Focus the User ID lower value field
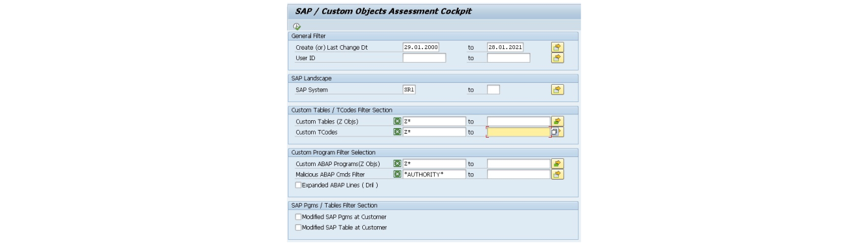This screenshot has width=868, height=245. pyautogui.click(x=424, y=58)
